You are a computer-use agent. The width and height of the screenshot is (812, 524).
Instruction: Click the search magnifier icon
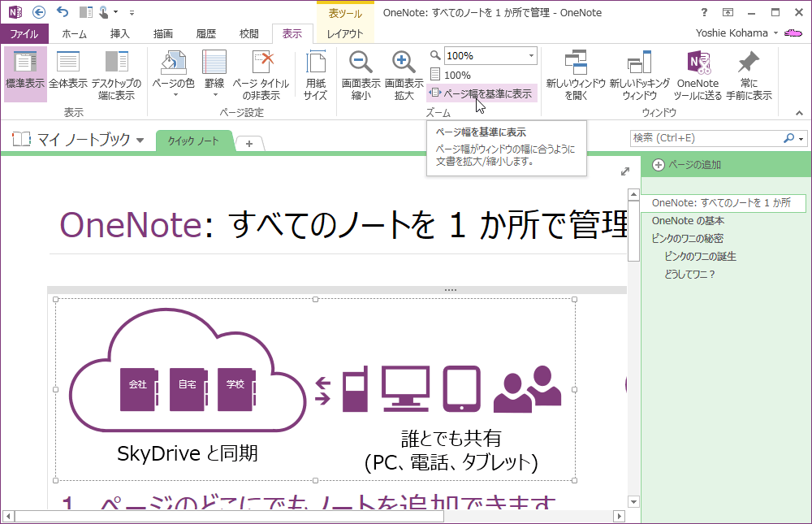788,138
